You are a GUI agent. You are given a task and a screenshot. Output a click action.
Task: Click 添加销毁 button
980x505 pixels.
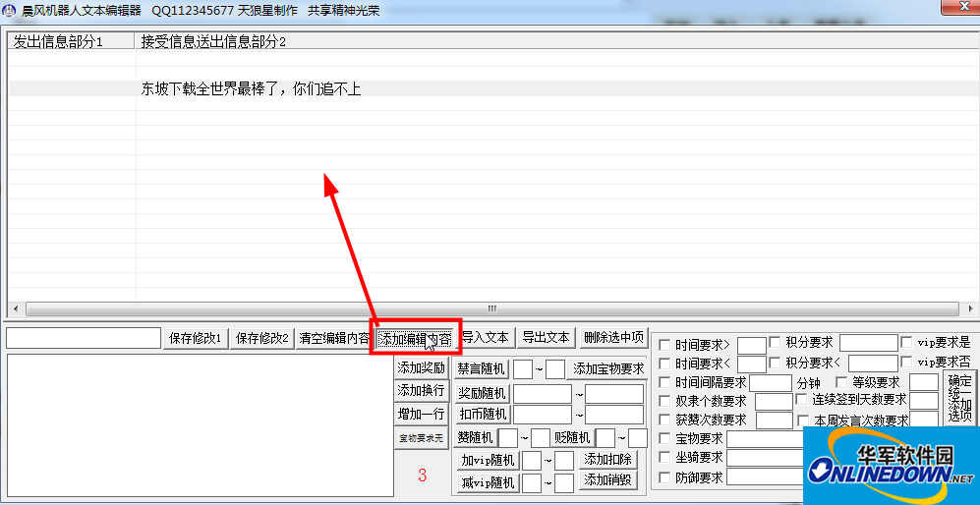[608, 480]
